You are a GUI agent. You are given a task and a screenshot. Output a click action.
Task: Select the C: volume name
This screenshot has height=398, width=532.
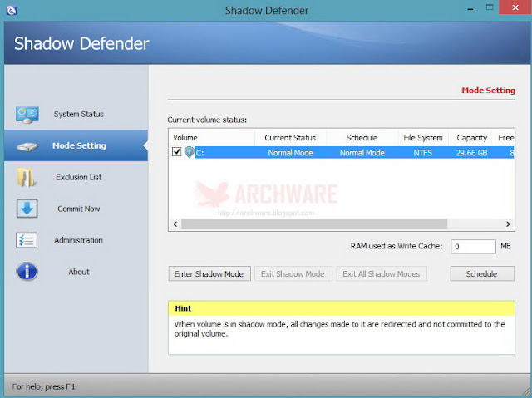click(x=199, y=153)
